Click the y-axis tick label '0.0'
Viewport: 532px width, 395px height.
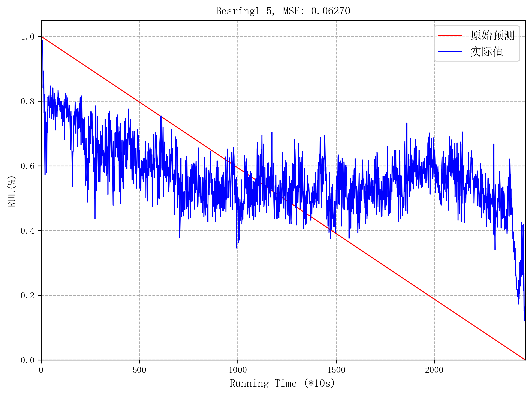[x=27, y=360]
